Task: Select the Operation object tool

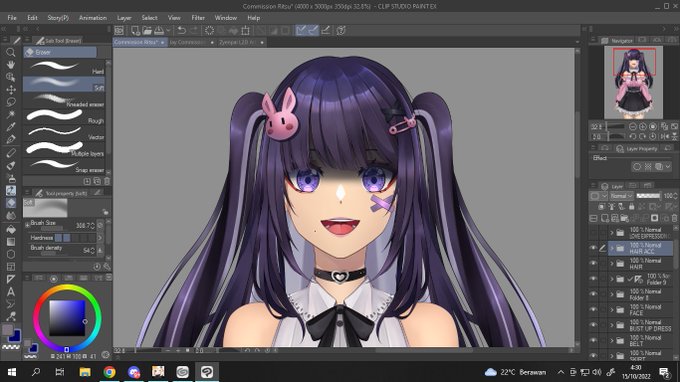Action: click(11, 77)
